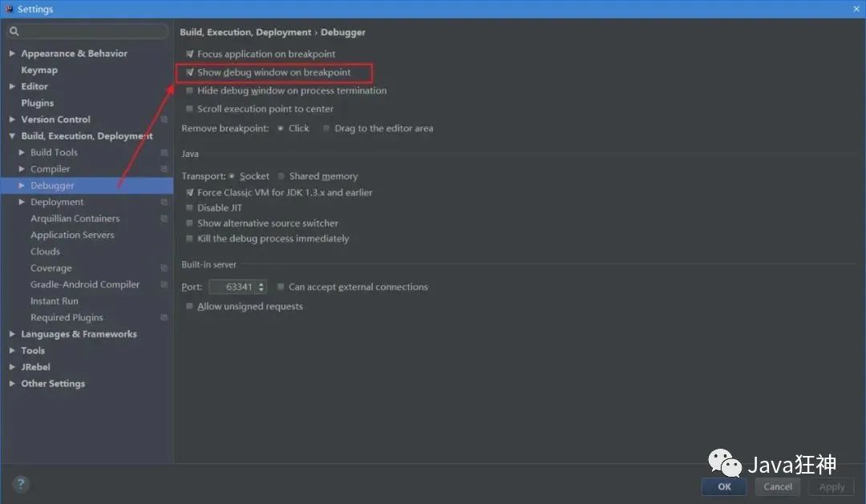The image size is (866, 504).
Task: Enable Hide debug window on process termination
Action: 189,91
